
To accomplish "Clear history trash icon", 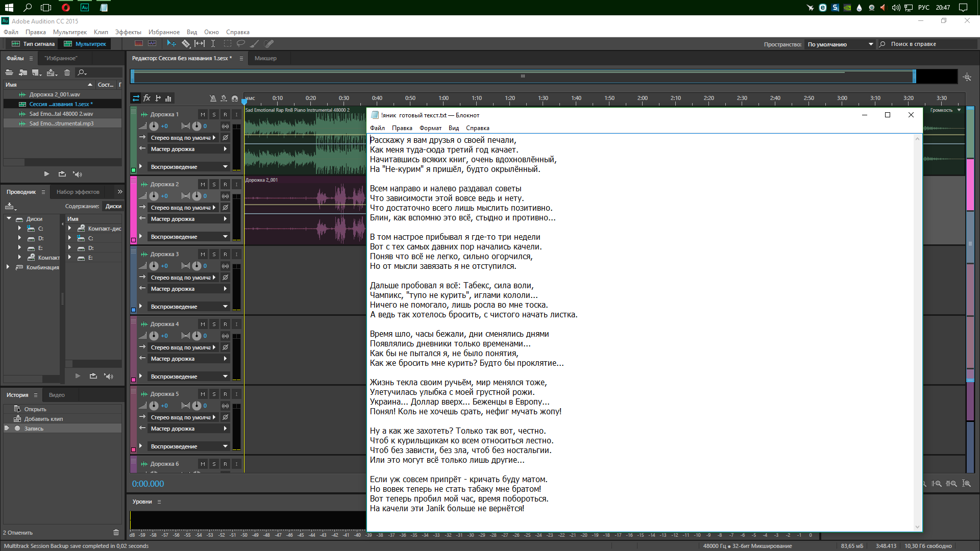I will (116, 532).
